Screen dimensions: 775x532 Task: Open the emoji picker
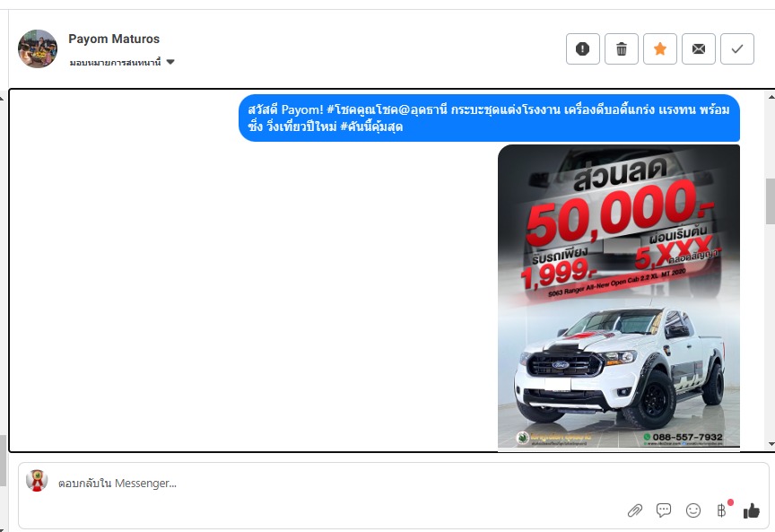693,510
